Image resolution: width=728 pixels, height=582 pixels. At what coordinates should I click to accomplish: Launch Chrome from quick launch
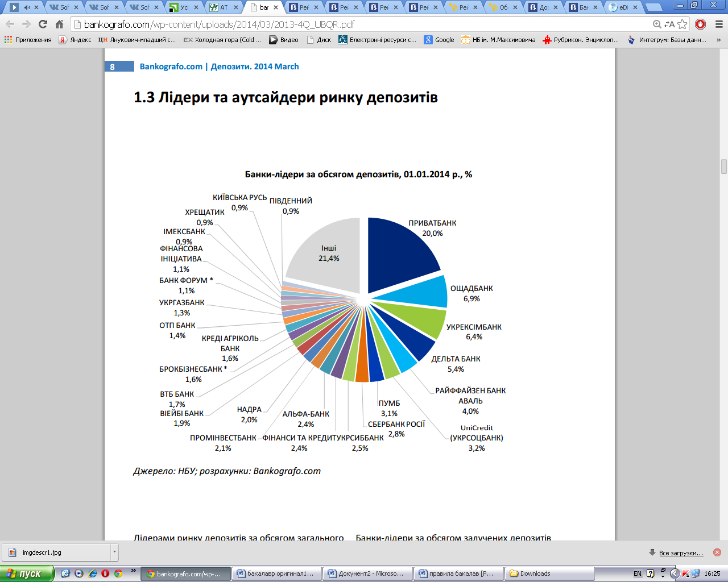point(118,573)
